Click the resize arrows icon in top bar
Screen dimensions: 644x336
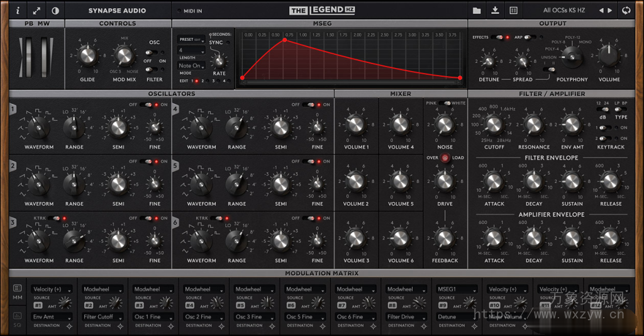point(36,11)
